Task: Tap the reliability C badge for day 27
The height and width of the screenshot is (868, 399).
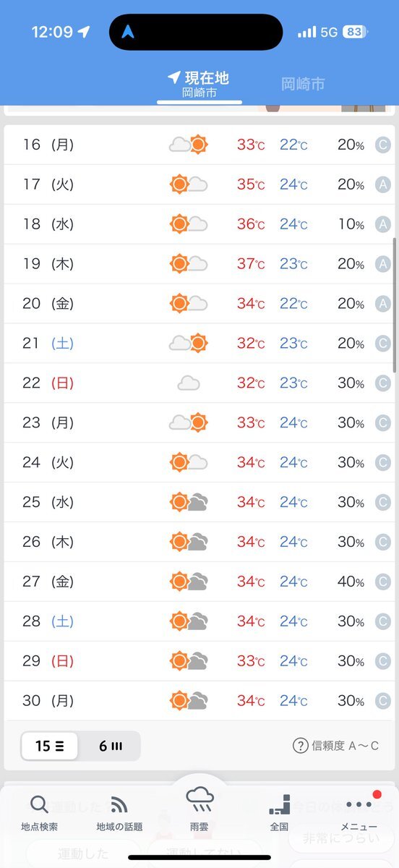Action: click(x=382, y=582)
